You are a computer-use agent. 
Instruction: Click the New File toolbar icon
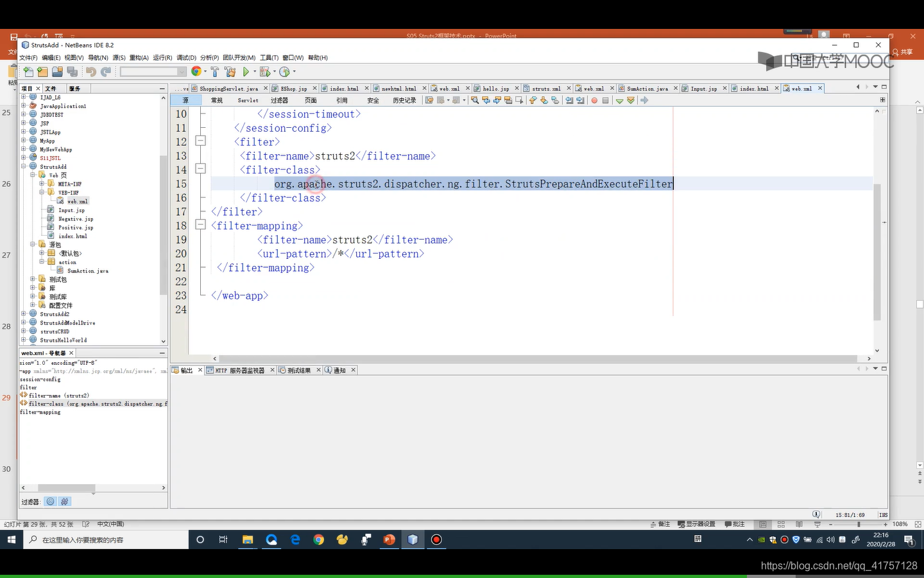click(28, 72)
